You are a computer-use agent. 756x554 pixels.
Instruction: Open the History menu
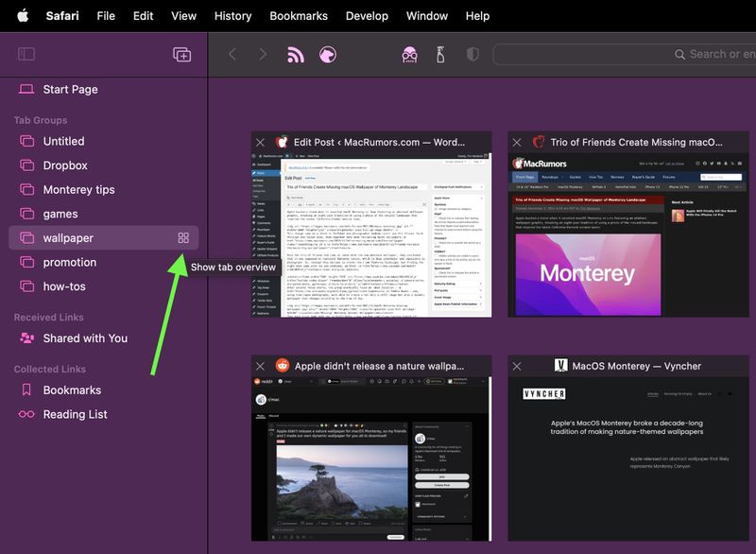(232, 16)
